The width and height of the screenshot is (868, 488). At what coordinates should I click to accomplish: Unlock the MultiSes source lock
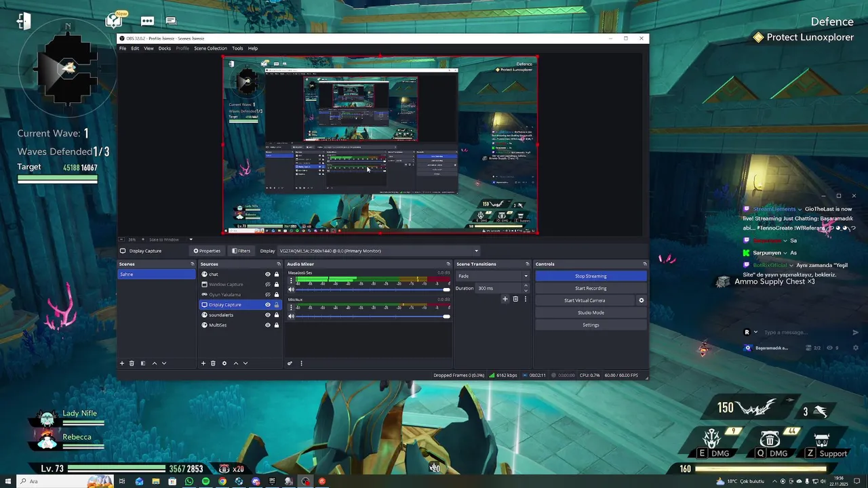[277, 325]
